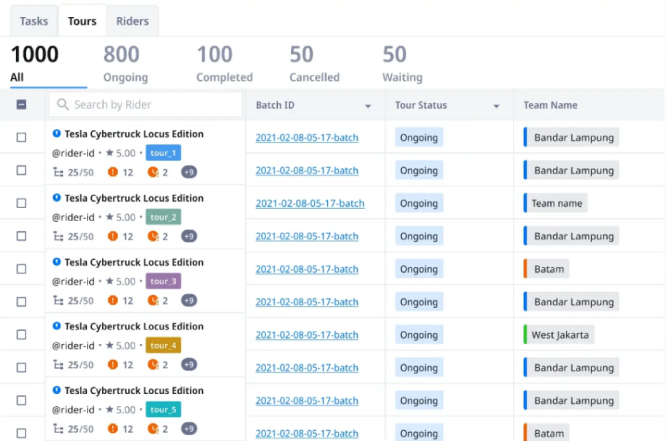Click the orange alert icon in tour_5 card
Screen dimensions: 671x441
[113, 429]
